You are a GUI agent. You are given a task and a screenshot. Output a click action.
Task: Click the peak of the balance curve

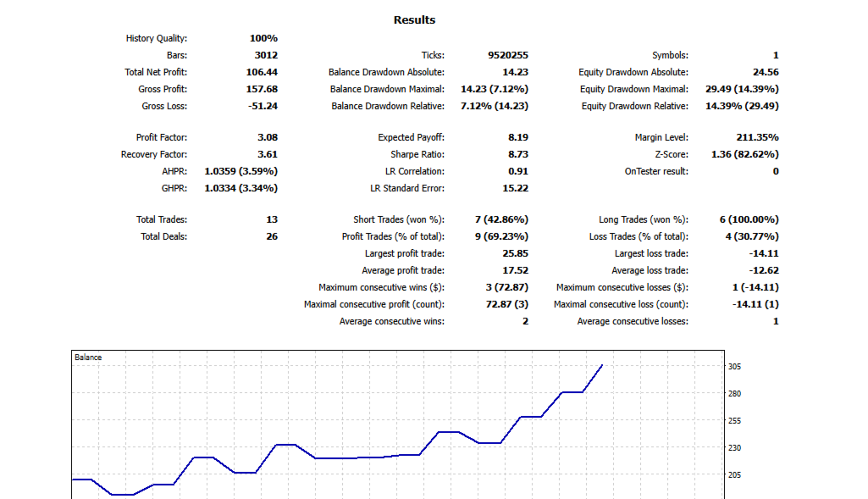[602, 365]
